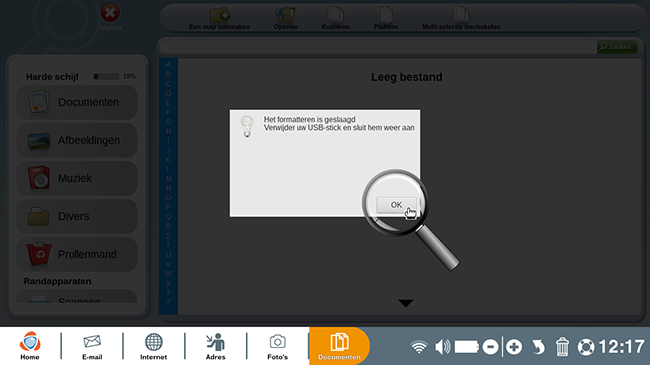This screenshot has height=365, width=650.
Task: Confirm the format dialog with OK
Action: pyautogui.click(x=396, y=205)
